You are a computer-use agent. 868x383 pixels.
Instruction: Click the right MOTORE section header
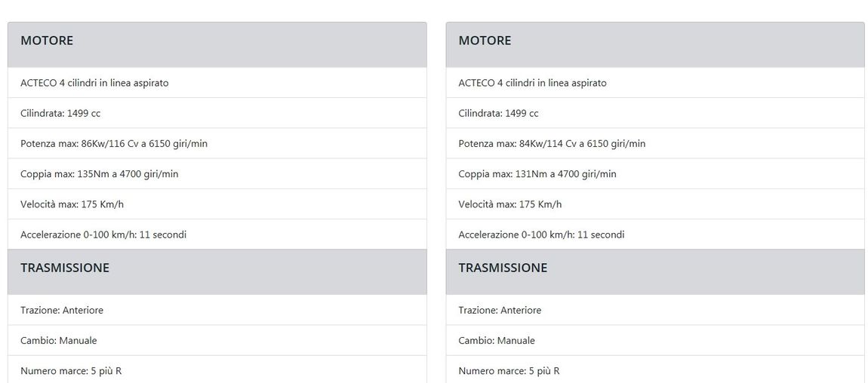(x=655, y=44)
